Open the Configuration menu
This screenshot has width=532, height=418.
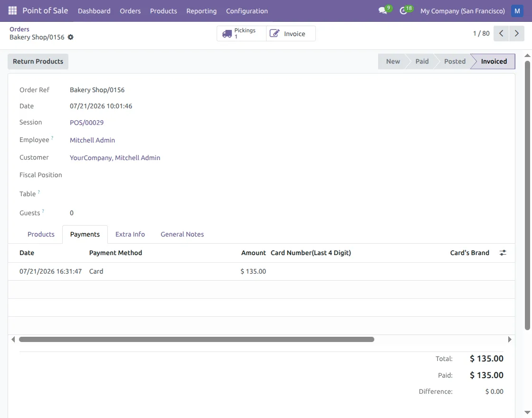pyautogui.click(x=247, y=11)
